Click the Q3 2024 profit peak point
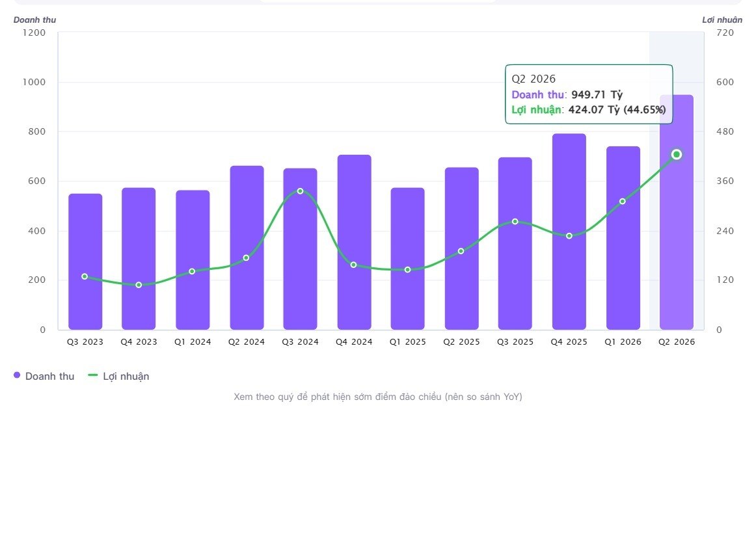This screenshot has width=756, height=543. [301, 191]
